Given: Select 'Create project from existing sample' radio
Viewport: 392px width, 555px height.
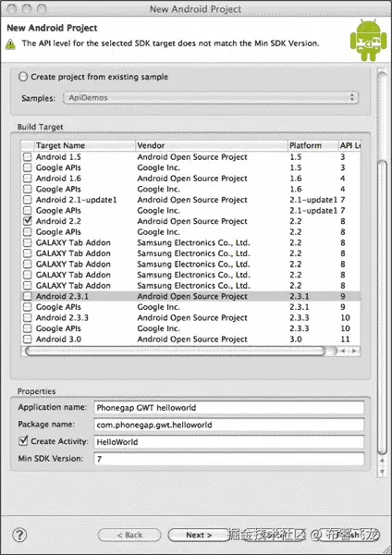Looking at the screenshot, I should 23,77.
